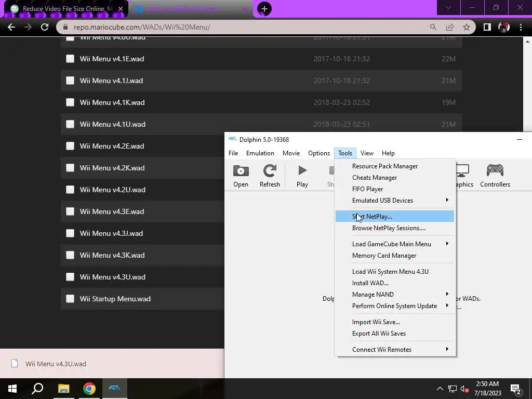Choose FIFO Player from the menu
532x399 pixels.
pyautogui.click(x=395, y=189)
